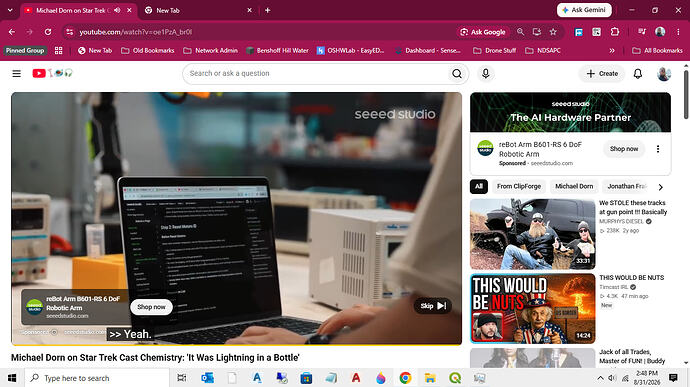Open Chrome three-dot menu
The image size is (690, 387).
(678, 32)
